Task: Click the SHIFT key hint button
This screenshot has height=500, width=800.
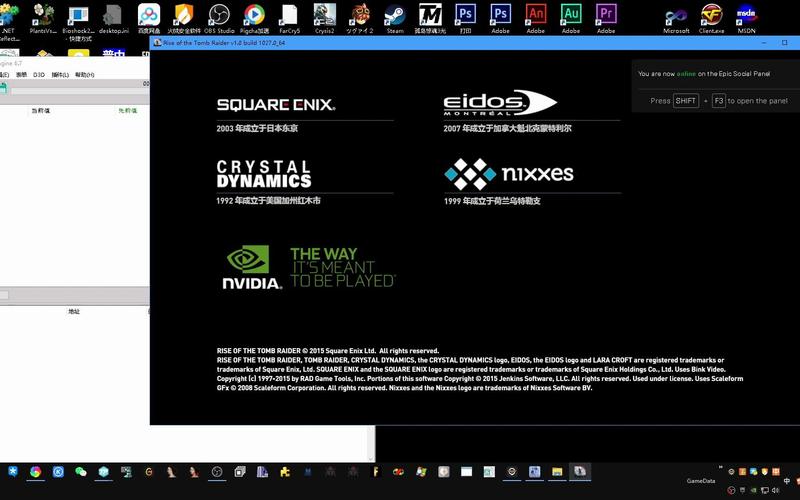Action: (x=686, y=101)
